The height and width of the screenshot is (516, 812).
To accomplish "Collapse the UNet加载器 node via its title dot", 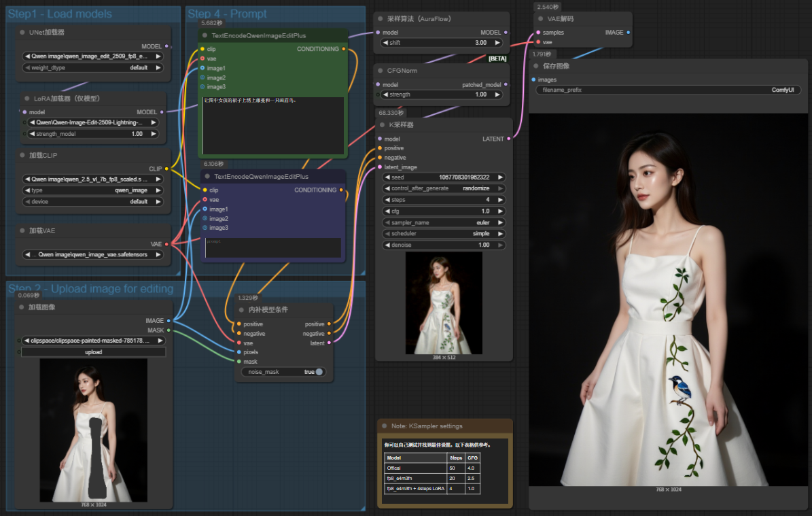I will click(x=22, y=32).
